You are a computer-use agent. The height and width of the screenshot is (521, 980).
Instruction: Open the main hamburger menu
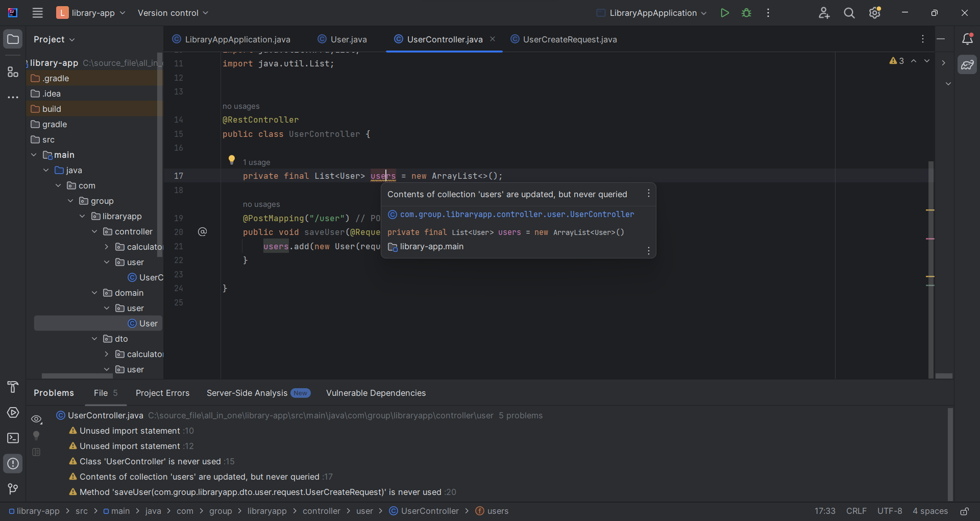coord(37,13)
